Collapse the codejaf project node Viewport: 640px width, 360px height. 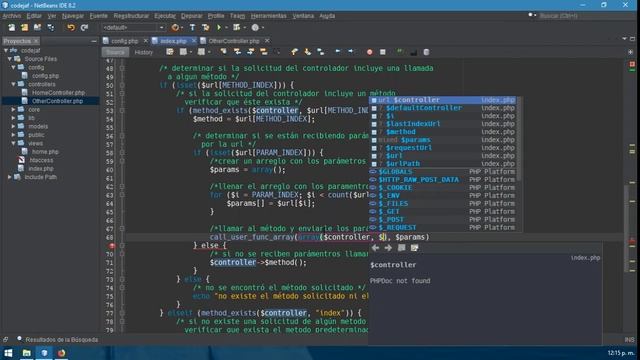pyautogui.click(x=6, y=50)
